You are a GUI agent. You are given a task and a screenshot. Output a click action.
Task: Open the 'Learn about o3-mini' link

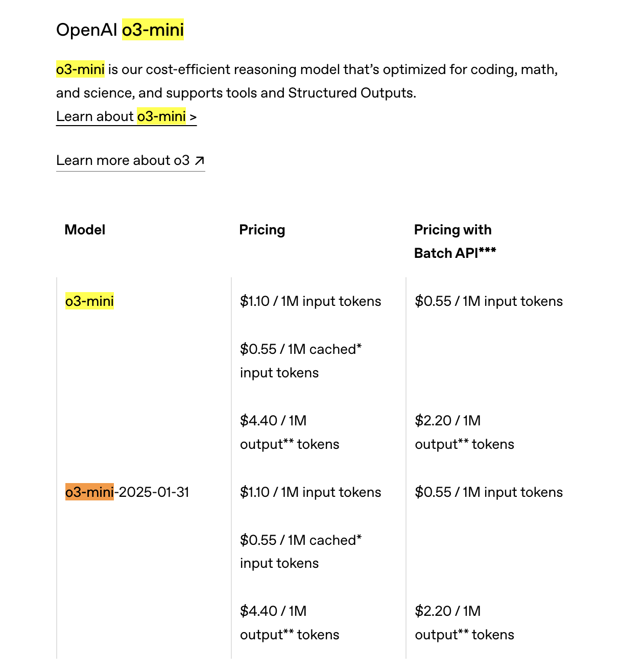pos(126,116)
